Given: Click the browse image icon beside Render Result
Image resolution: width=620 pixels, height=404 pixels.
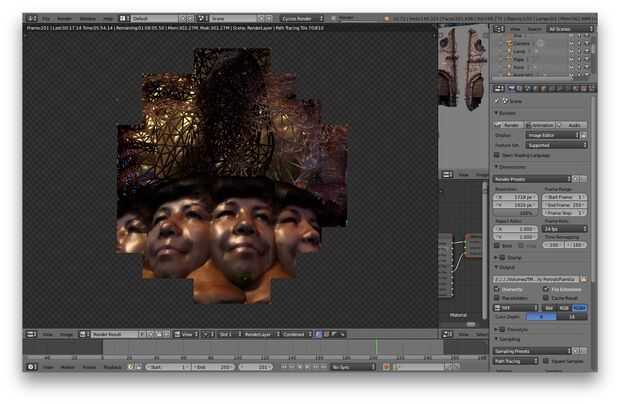Looking at the screenshot, I should [83, 334].
